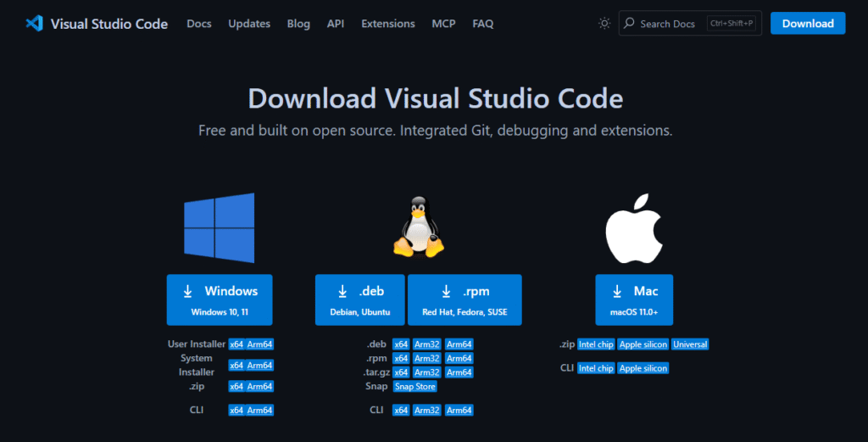Image resolution: width=868 pixels, height=442 pixels.
Task: Download Mac .zip Universal build
Action: tap(690, 344)
